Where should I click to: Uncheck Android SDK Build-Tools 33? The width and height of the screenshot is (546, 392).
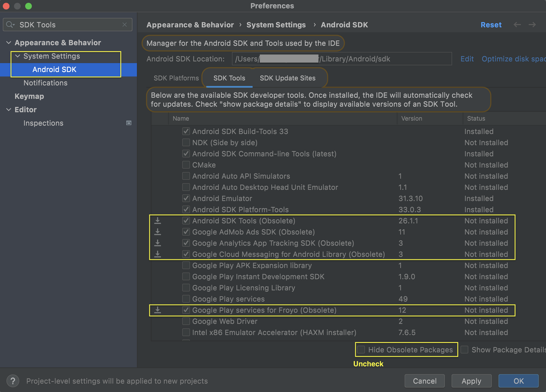[x=186, y=131]
